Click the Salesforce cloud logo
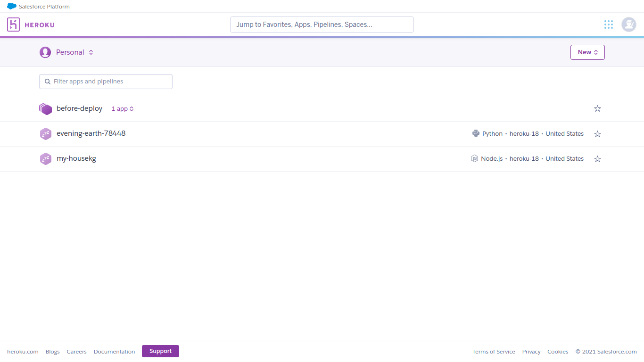 12,6
